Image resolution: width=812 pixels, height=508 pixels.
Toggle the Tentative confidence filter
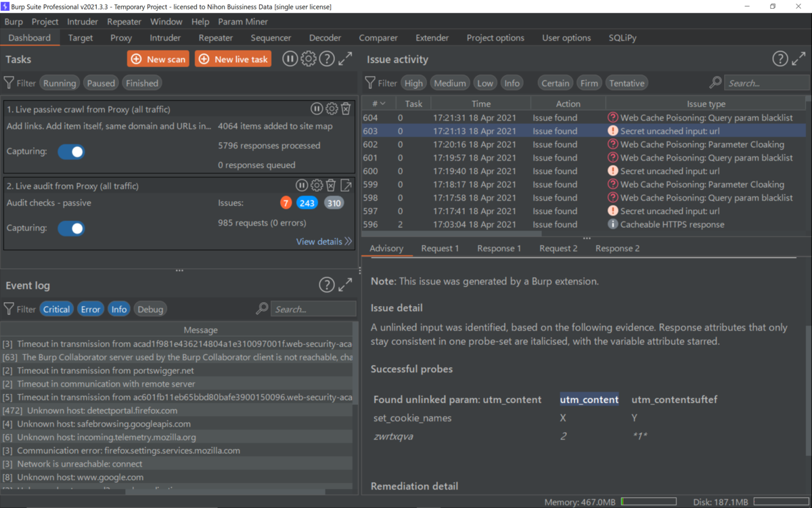coord(627,83)
